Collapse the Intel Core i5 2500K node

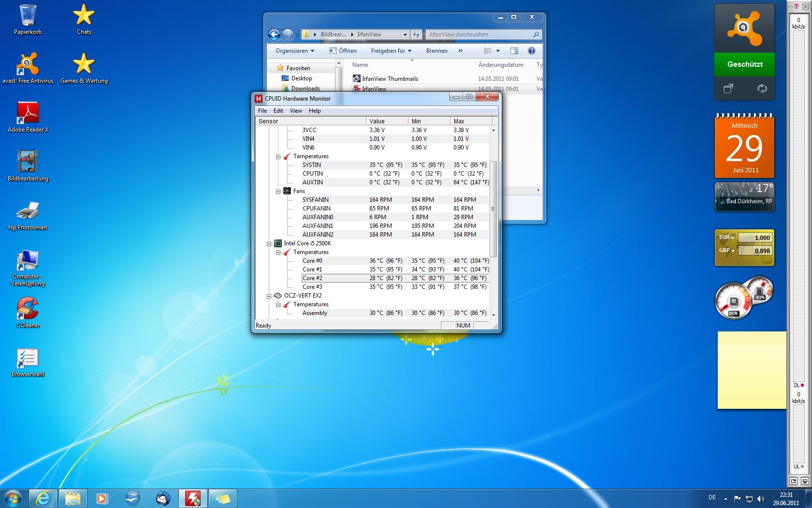269,244
